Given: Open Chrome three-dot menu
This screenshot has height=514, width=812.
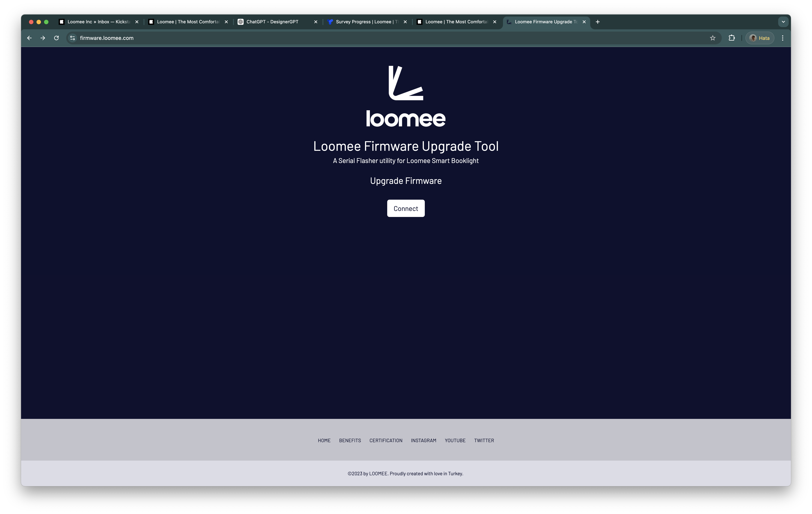Looking at the screenshot, I should point(783,38).
